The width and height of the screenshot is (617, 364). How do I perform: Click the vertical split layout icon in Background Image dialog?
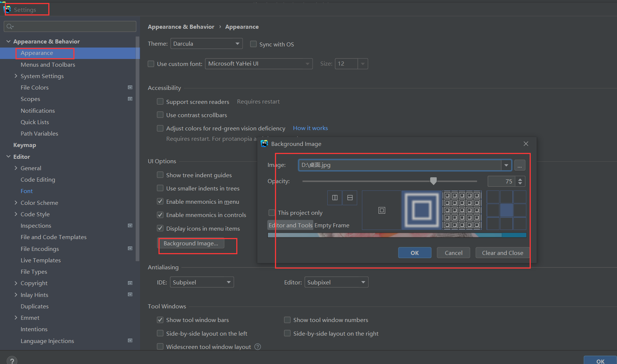click(x=335, y=197)
